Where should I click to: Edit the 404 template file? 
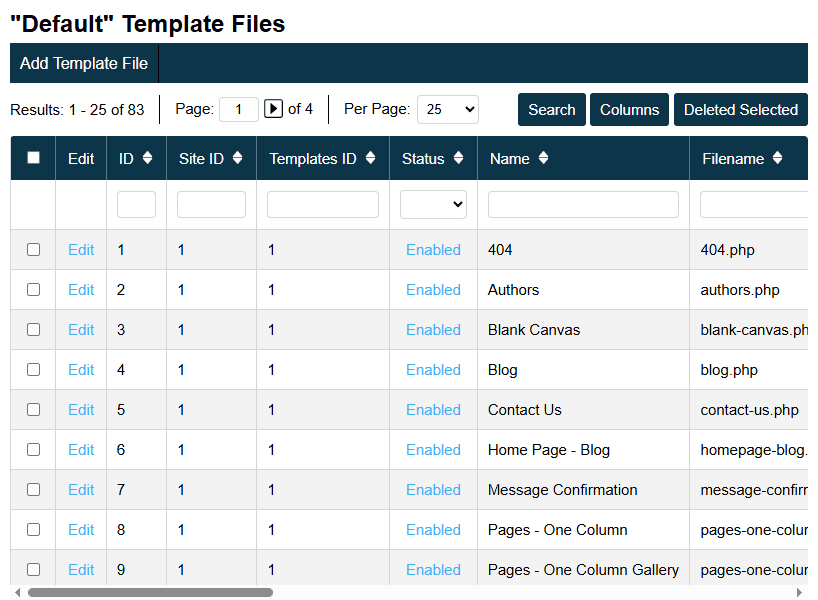81,250
